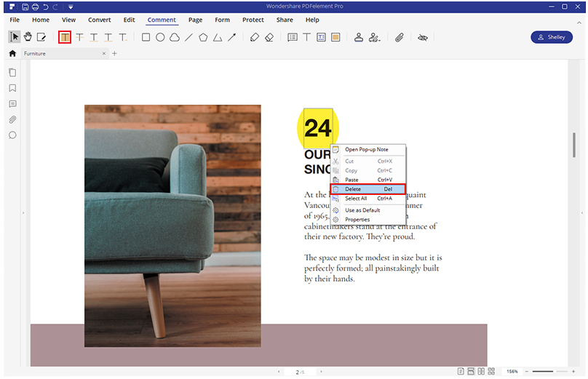Viewport: 588px width, 379px height.
Task: Open the Protect tab
Action: coord(253,20)
